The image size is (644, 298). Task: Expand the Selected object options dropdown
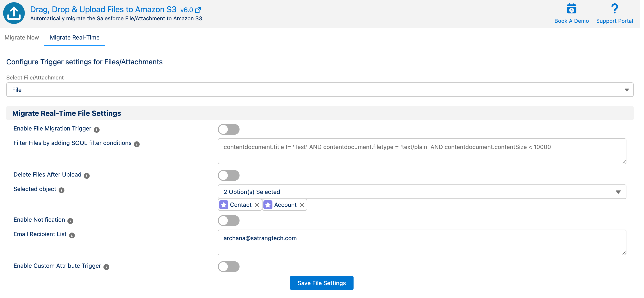(x=422, y=192)
